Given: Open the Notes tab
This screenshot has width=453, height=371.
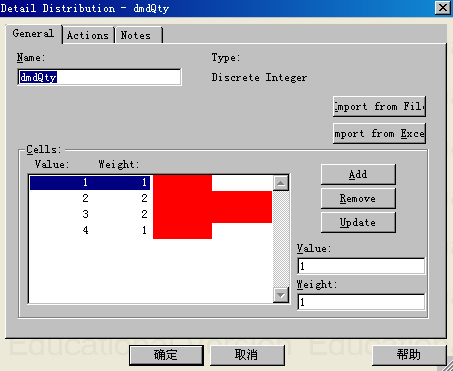Looking at the screenshot, I should 138,35.
